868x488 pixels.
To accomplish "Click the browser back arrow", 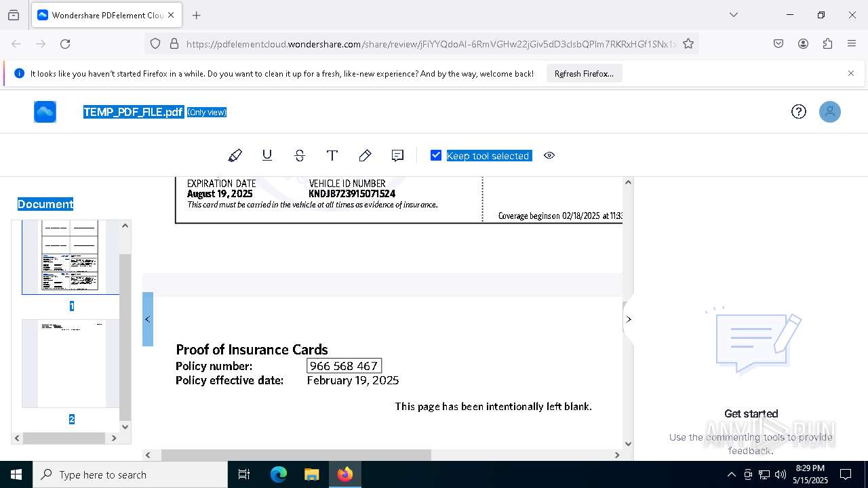I will click(16, 43).
